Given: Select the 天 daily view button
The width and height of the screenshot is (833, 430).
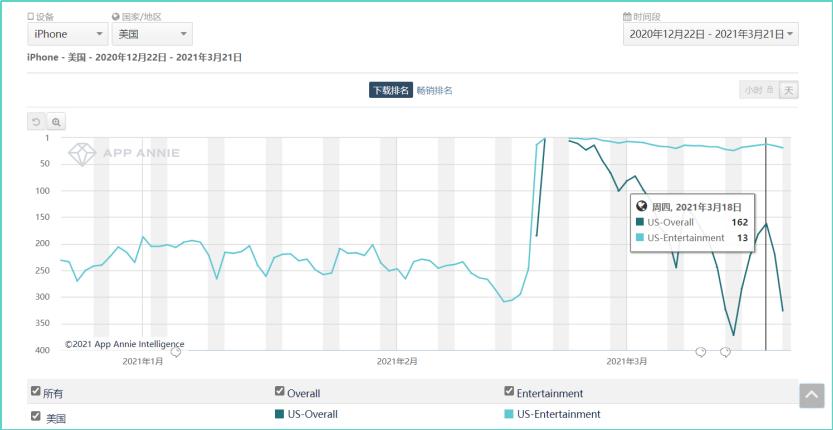Looking at the screenshot, I should (789, 90).
